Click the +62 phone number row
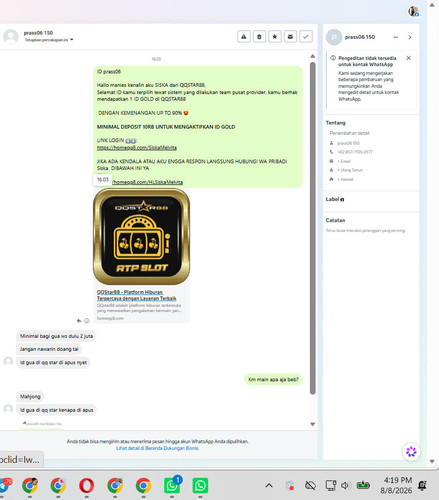 coord(355,152)
